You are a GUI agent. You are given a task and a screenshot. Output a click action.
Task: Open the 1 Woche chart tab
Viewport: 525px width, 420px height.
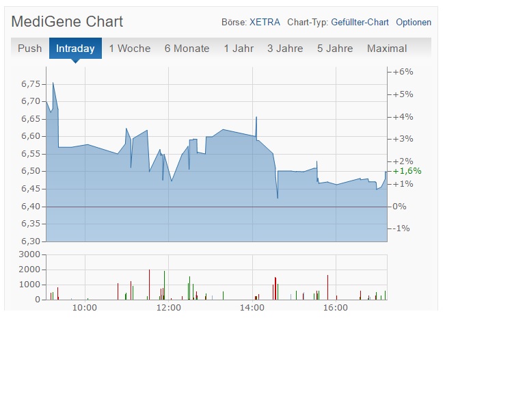(130, 49)
